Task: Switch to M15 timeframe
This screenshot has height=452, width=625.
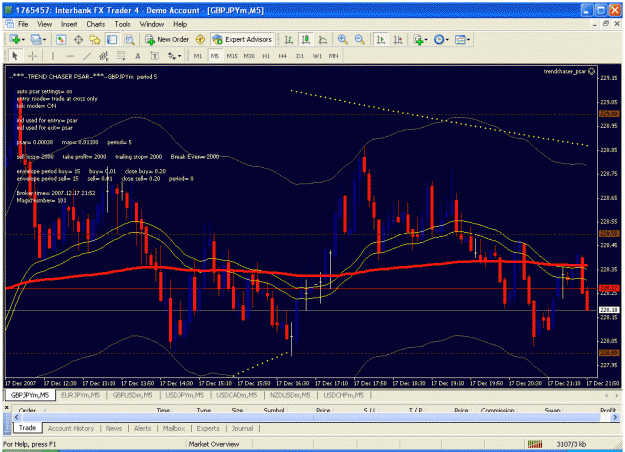Action: tap(232, 56)
